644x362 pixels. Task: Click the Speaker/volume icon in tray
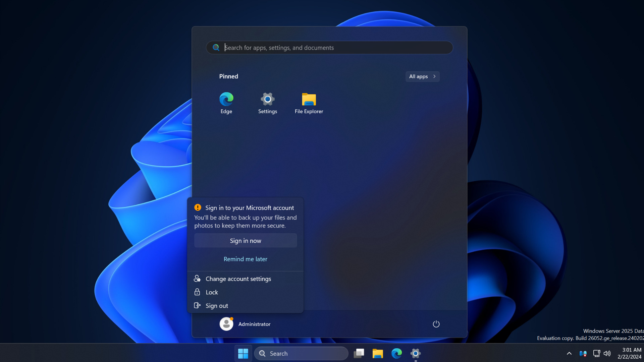[x=606, y=353]
